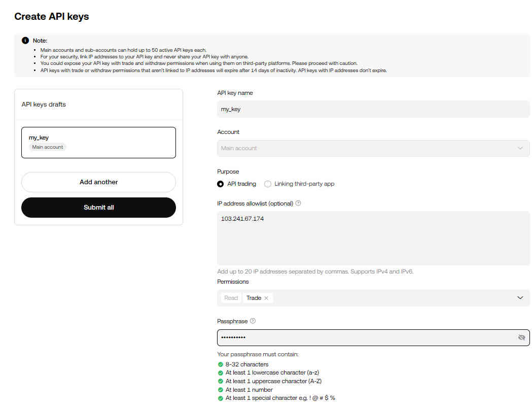The height and width of the screenshot is (408, 532).
Task: Select Linking third-party app radio button
Action: click(x=268, y=184)
